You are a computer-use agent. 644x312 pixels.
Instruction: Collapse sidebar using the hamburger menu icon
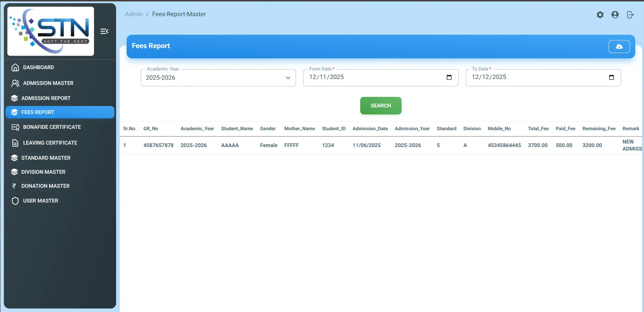(104, 31)
